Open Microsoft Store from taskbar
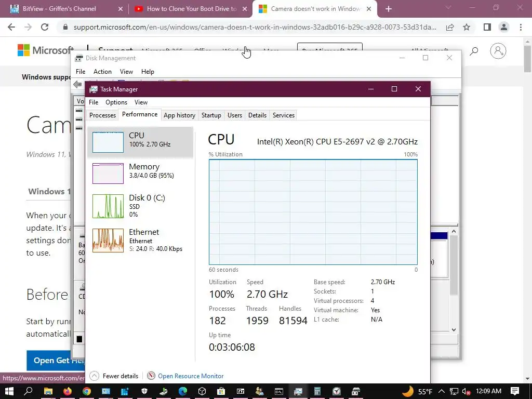Screen dimensions: 532x399 (221, 391)
